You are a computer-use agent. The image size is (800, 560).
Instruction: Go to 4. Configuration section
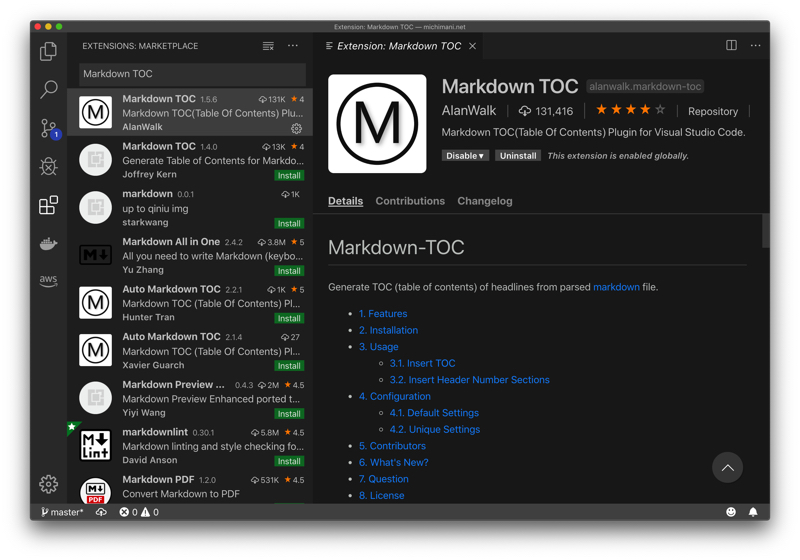point(394,396)
